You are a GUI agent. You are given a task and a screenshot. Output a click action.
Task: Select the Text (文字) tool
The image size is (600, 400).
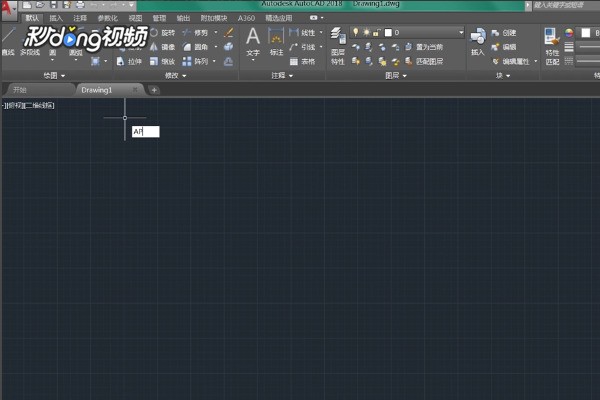(x=253, y=42)
